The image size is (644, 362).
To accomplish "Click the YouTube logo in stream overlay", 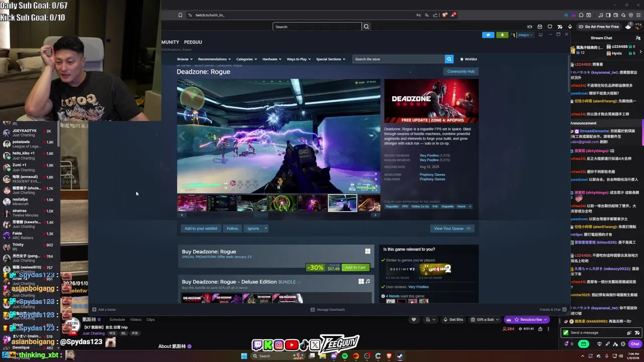I will click(x=292, y=345).
